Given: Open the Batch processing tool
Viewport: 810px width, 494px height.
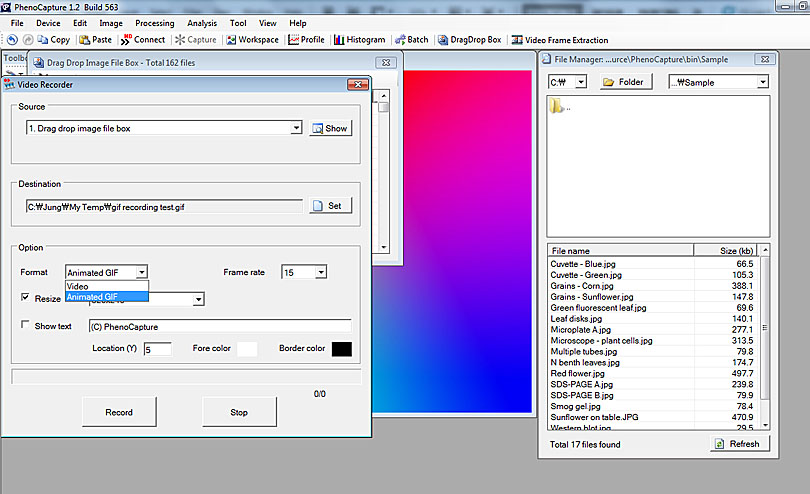Looking at the screenshot, I should (x=411, y=40).
